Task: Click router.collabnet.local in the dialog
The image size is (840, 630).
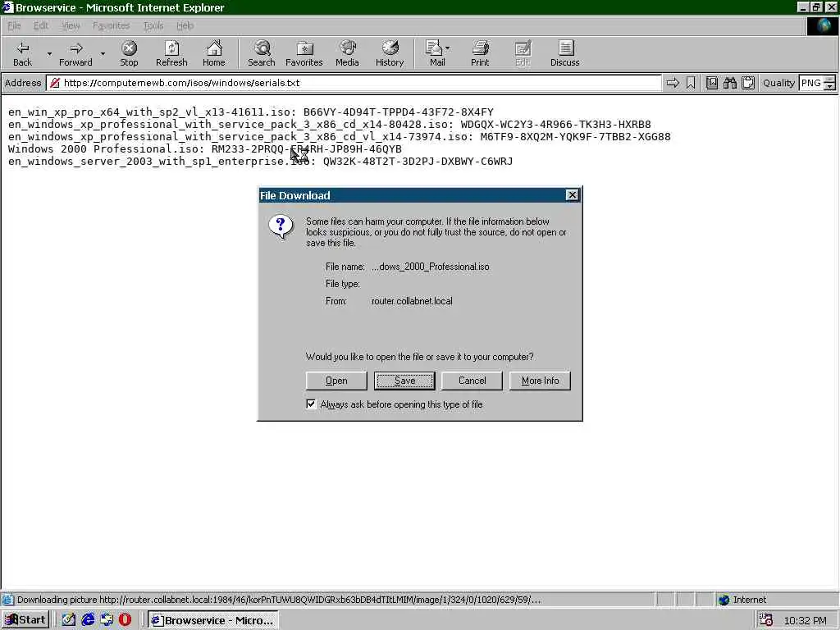Action: pos(412,301)
